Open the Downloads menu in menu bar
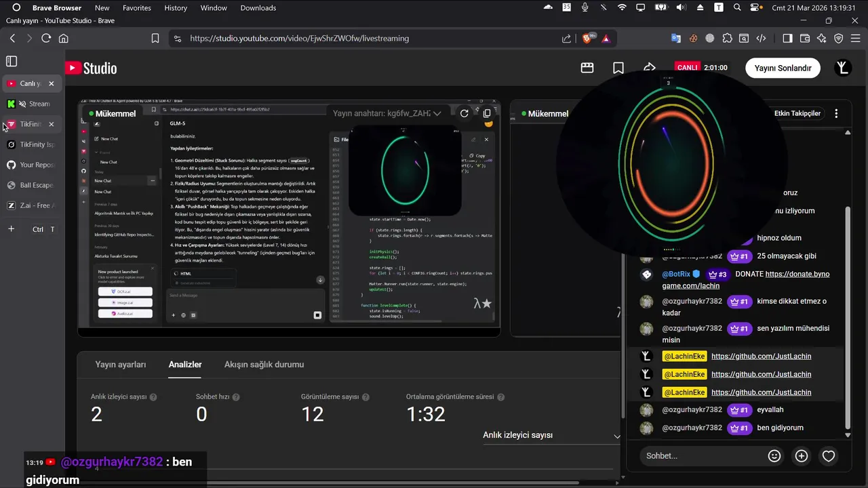This screenshot has height=488, width=868. coord(258,8)
